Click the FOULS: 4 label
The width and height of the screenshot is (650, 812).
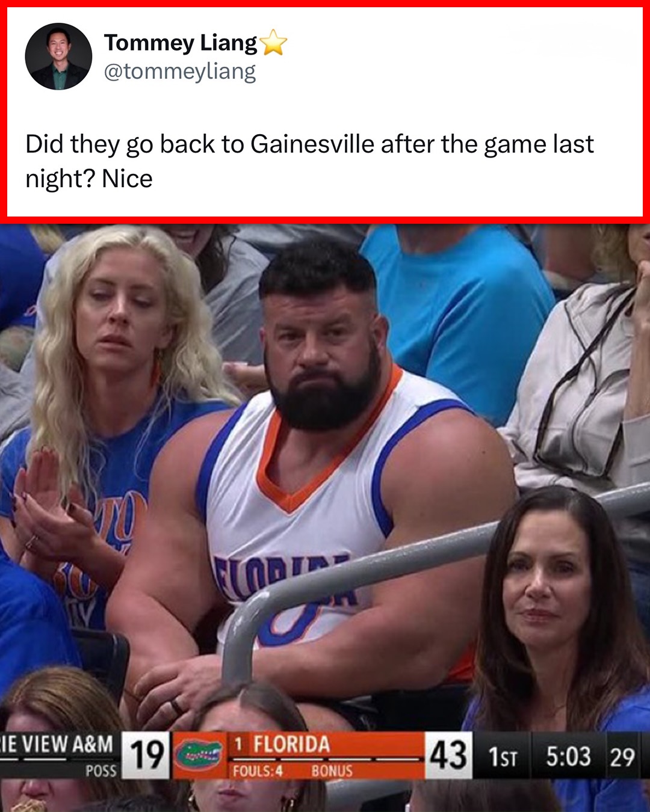(x=258, y=770)
